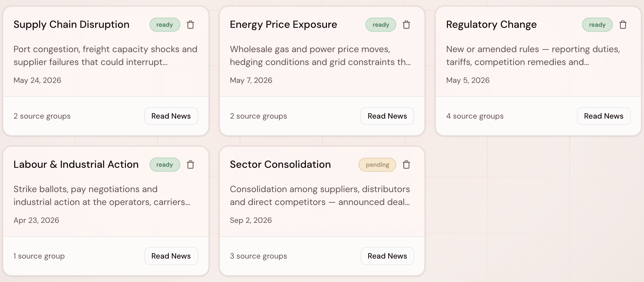Click ready badge on Energy Price Exposure
Viewport: 644px width, 282px height.
click(x=381, y=25)
